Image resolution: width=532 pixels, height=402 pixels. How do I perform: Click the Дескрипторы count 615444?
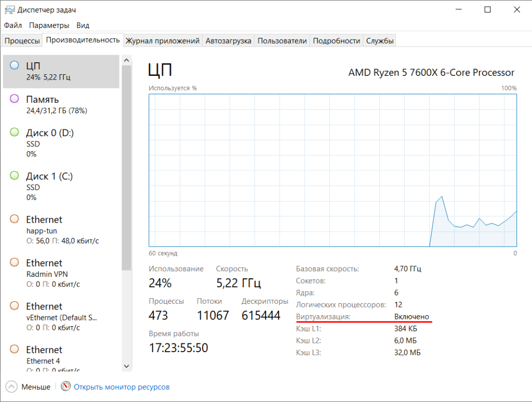(x=261, y=315)
